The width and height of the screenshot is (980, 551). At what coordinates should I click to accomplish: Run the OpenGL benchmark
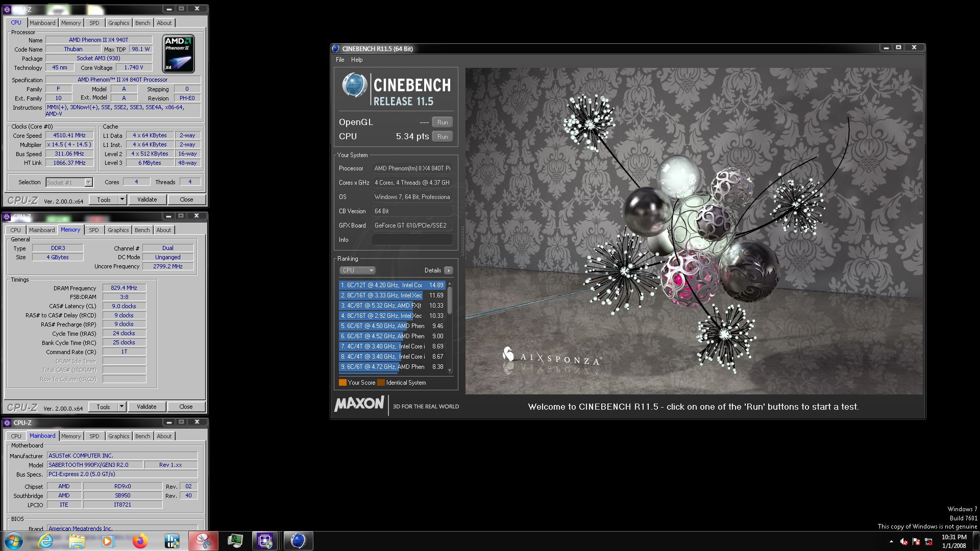point(443,122)
